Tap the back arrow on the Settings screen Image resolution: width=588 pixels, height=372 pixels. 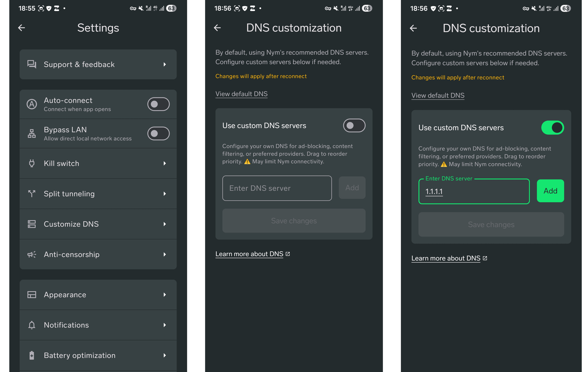(x=21, y=28)
